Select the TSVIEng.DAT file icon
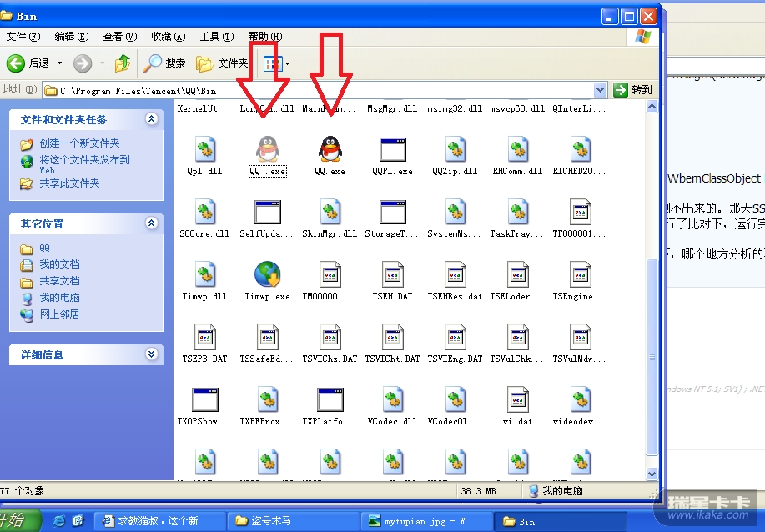This screenshot has height=532, width=765. [455, 337]
